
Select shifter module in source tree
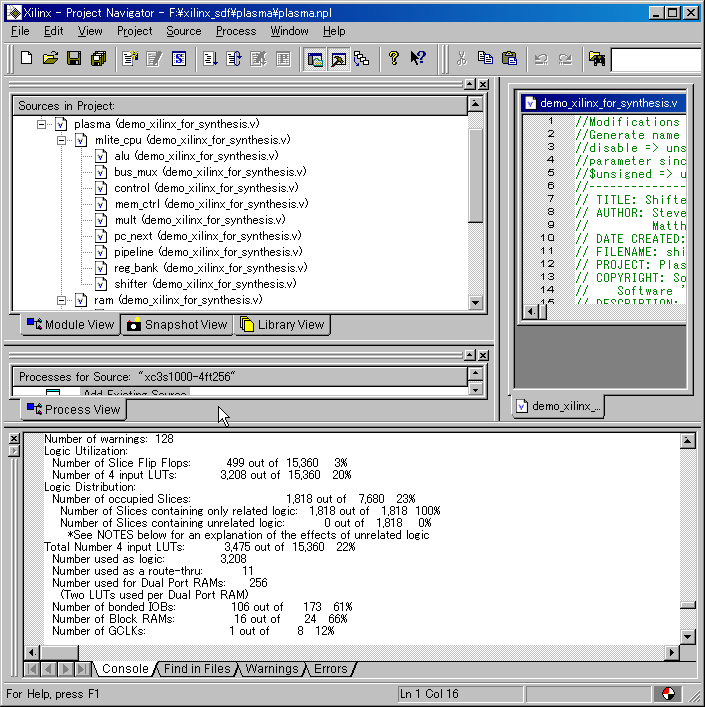tap(196, 284)
